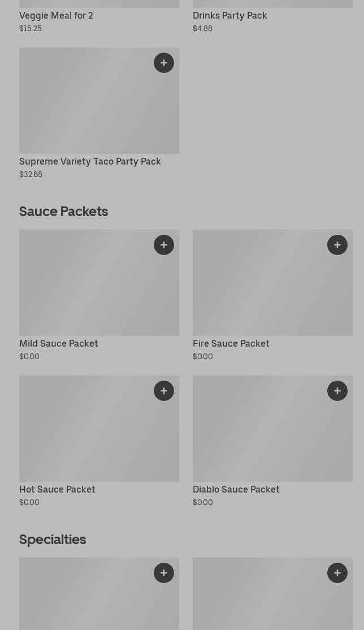
Task: Add Mild Sauce Packet using plus button
Action: click(x=164, y=245)
